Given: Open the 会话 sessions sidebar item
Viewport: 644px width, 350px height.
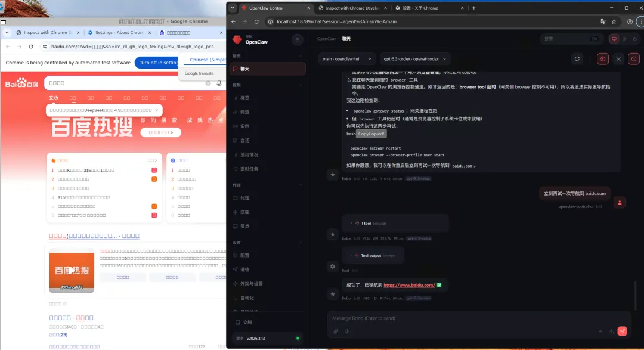Looking at the screenshot, I should click(267, 141).
